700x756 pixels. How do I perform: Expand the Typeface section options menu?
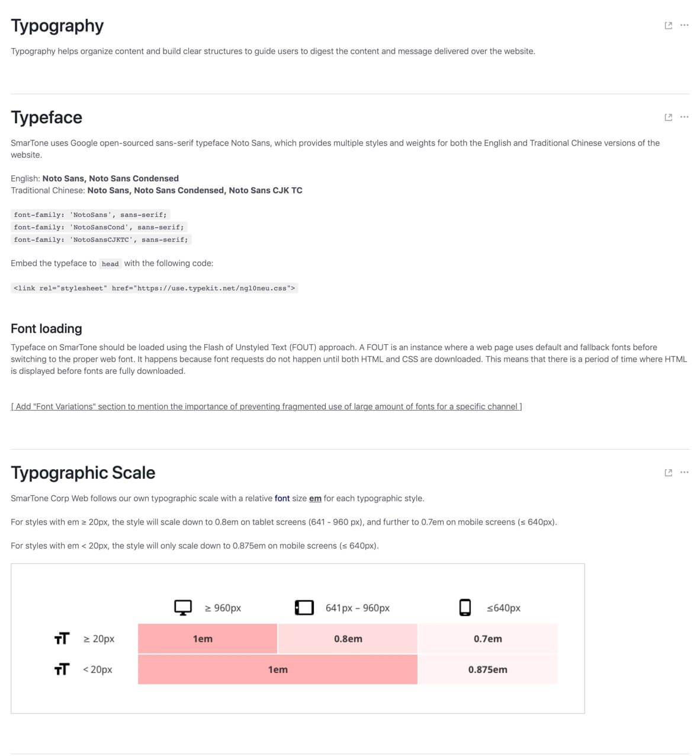tap(684, 117)
